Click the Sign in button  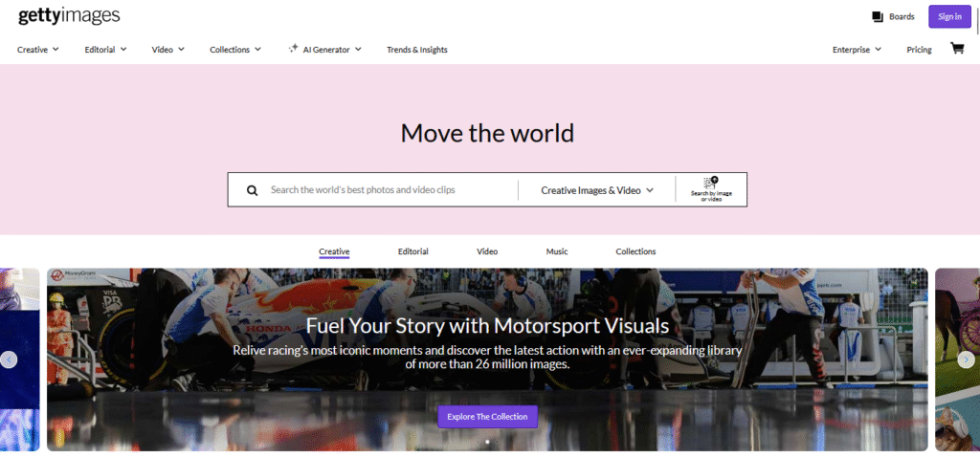coord(949,16)
